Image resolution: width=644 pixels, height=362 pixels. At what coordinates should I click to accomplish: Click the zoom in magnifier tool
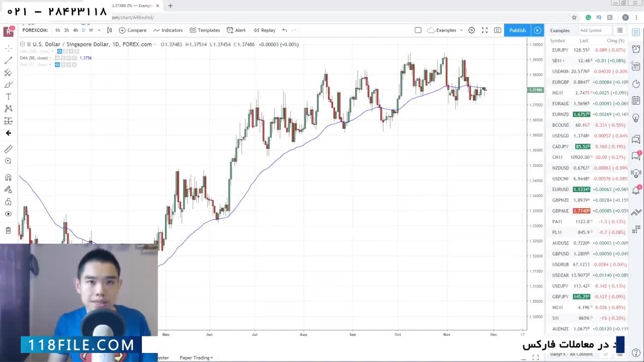pos(9,161)
